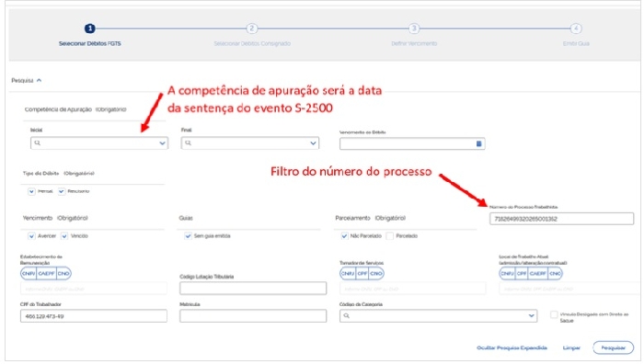Screen dimensions: 644x364
Task: Open the Final competência dropdown
Action: click(x=313, y=143)
